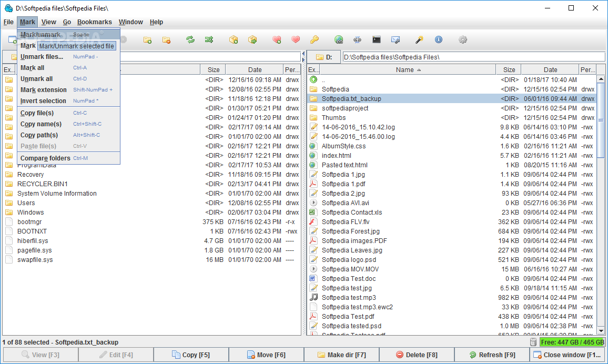The image size is (608, 364).
Task: Click the right panel scrollbar up arrow
Action: pyautogui.click(x=601, y=79)
